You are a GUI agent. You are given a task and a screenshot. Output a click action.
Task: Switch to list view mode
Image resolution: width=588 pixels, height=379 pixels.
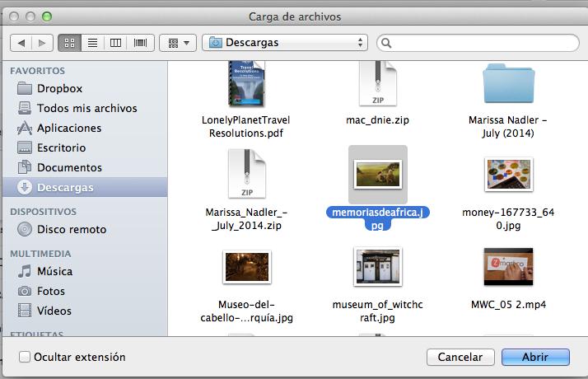click(x=93, y=42)
